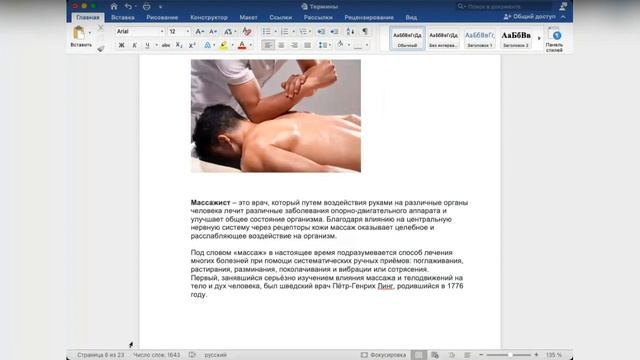
Task: Click the Общий доступ share button
Action: coord(529,17)
